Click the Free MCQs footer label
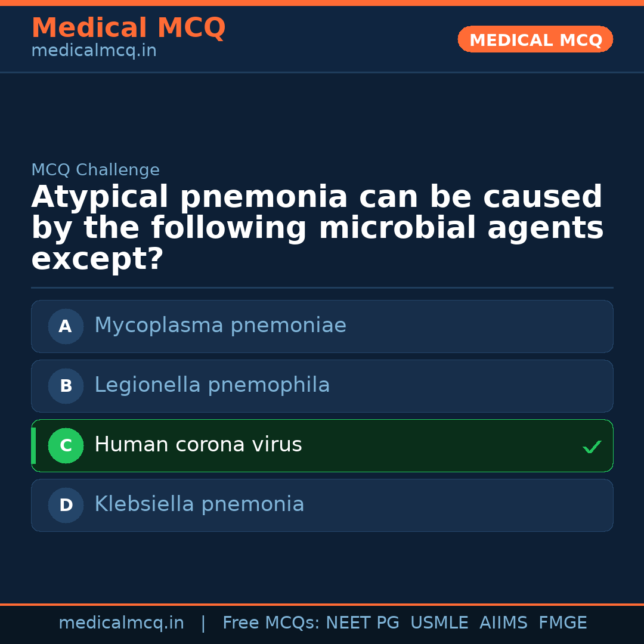 pyautogui.click(x=271, y=623)
